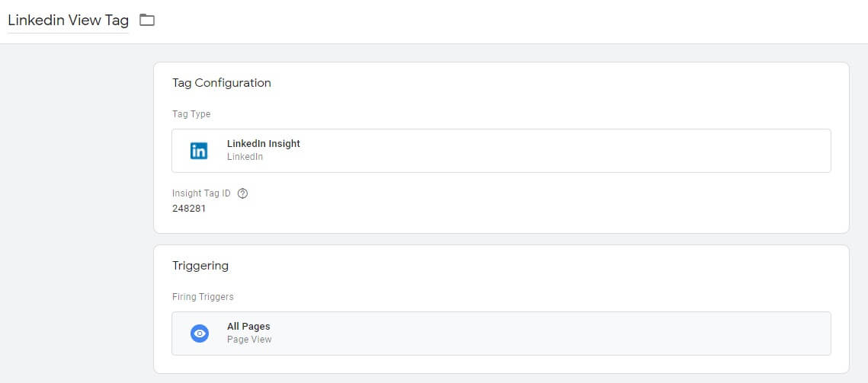Click the Firing Triggers label
Screen dimensions: 868x383
[203, 297]
